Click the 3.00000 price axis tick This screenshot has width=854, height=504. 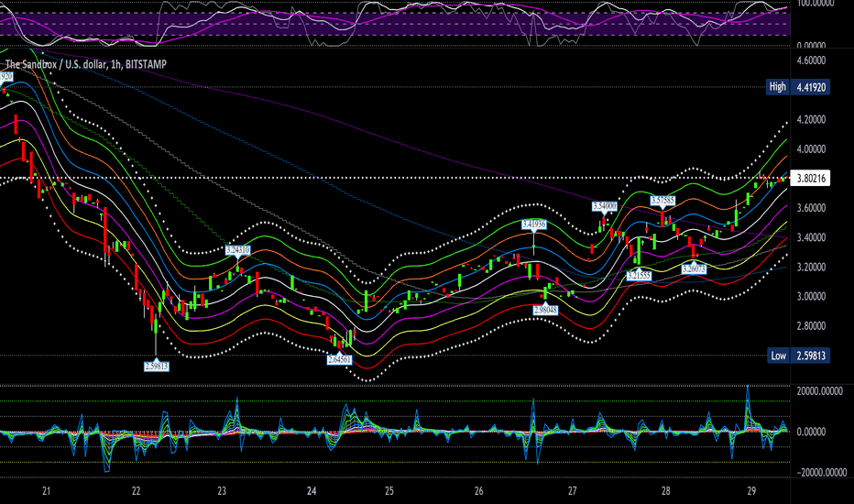click(x=811, y=296)
